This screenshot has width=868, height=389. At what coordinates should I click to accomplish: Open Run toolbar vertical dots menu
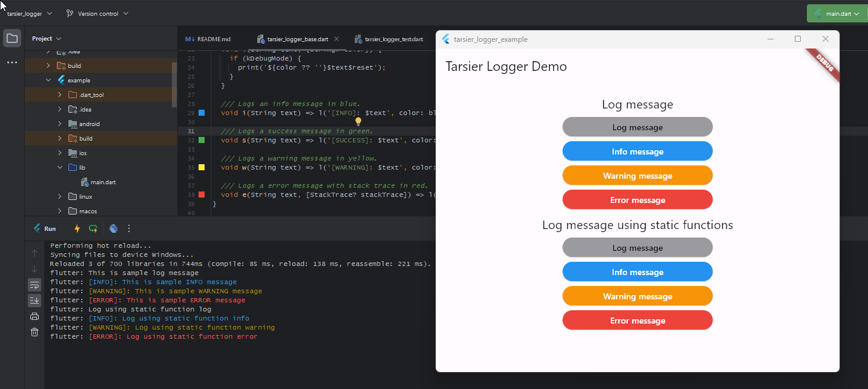tap(128, 228)
